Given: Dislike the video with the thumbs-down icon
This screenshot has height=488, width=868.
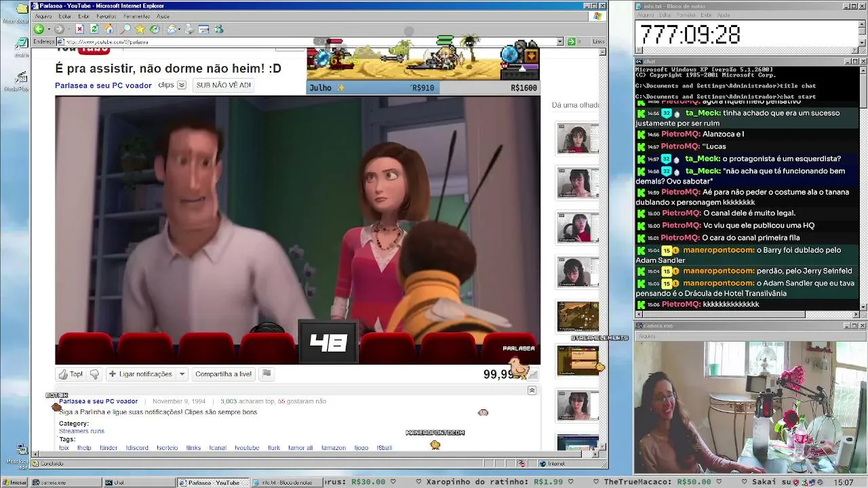Looking at the screenshot, I should 94,374.
